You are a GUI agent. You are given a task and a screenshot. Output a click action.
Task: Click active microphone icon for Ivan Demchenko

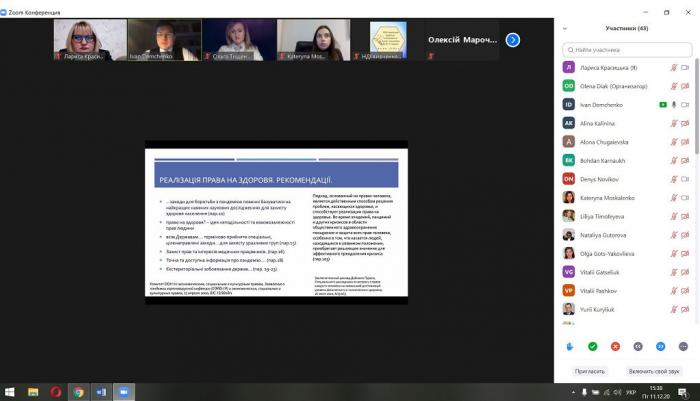674,105
